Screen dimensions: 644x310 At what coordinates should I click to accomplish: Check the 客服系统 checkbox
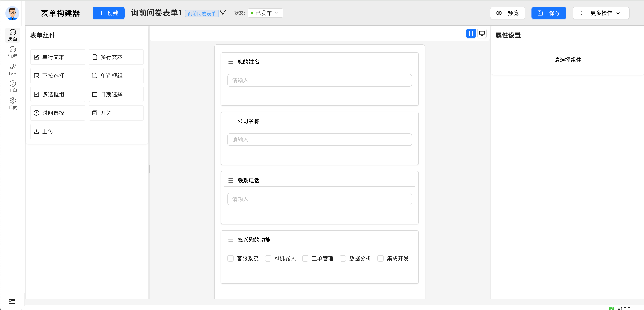(230, 258)
